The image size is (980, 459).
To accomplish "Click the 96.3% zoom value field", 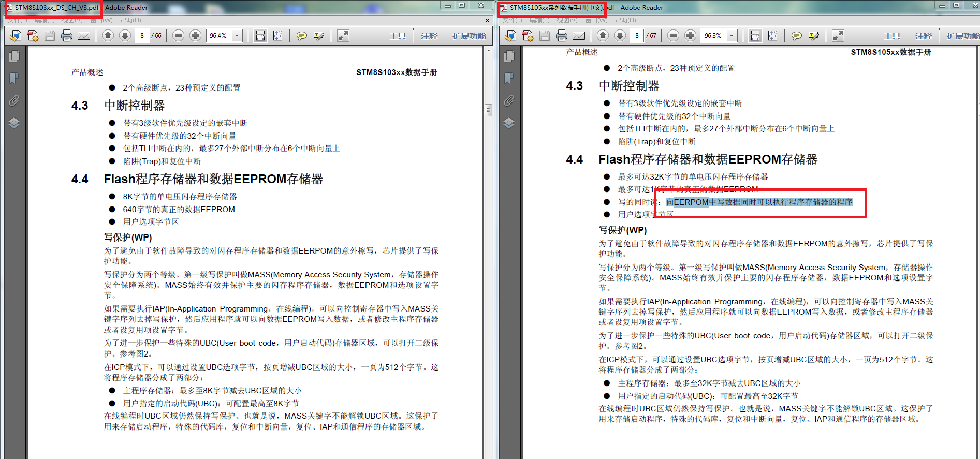I will 714,36.
